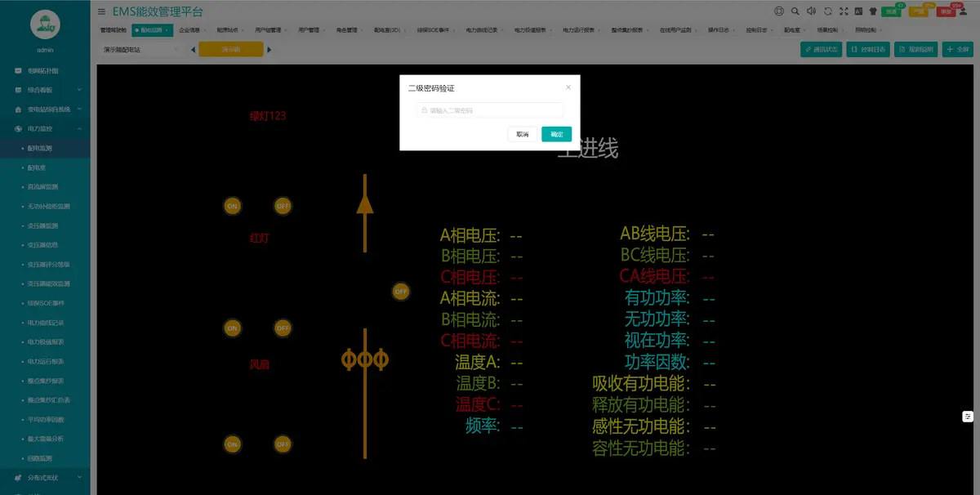
Task: Click the theme skin icon in the header
Action: [873, 11]
